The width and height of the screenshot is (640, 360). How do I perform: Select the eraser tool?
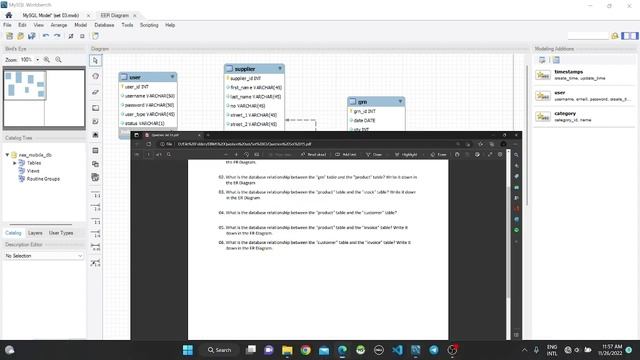pos(96,92)
